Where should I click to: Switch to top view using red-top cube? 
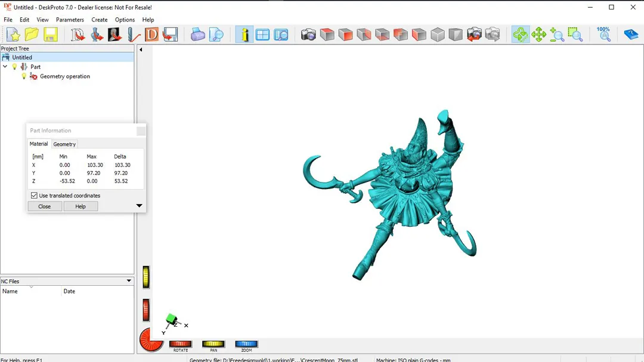pyautogui.click(x=327, y=35)
